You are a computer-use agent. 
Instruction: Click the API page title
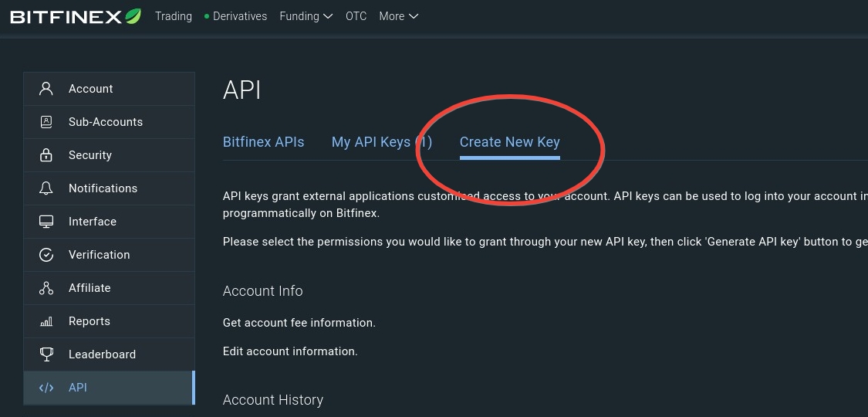pos(241,90)
